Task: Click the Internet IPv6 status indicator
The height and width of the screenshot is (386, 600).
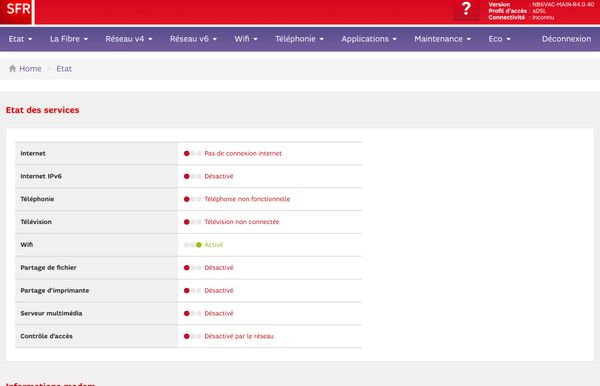Action: pyautogui.click(x=192, y=176)
